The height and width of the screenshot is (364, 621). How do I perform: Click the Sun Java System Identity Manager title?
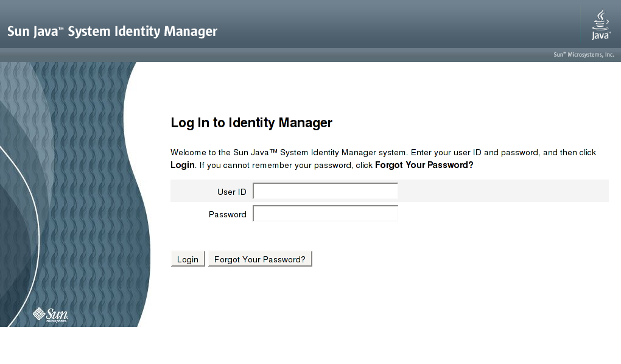(112, 31)
